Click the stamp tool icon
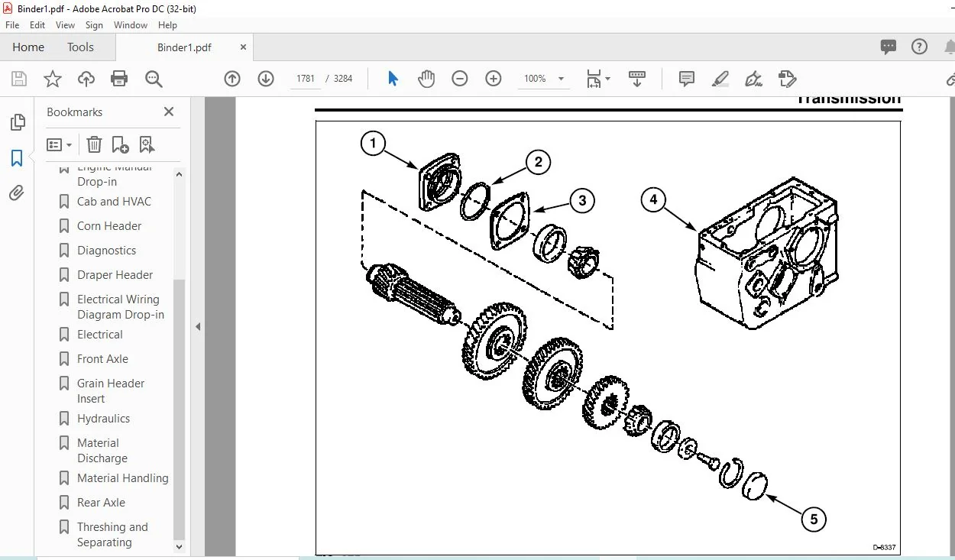955x560 pixels. tap(787, 79)
